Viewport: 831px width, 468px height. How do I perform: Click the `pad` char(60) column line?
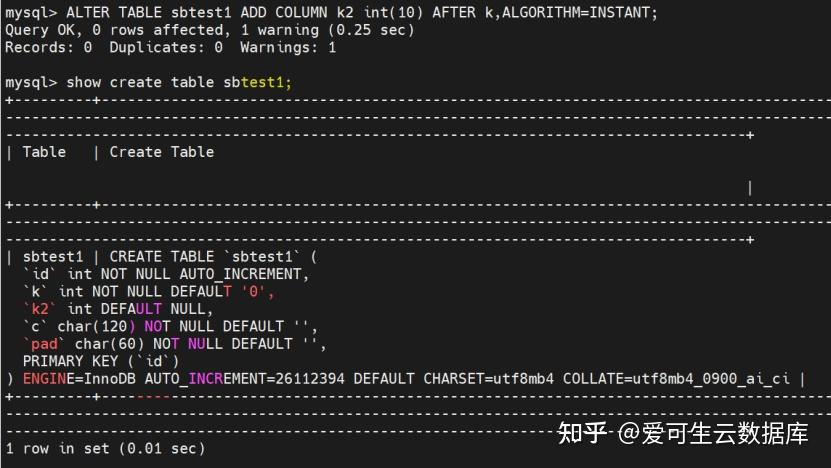pos(174,345)
